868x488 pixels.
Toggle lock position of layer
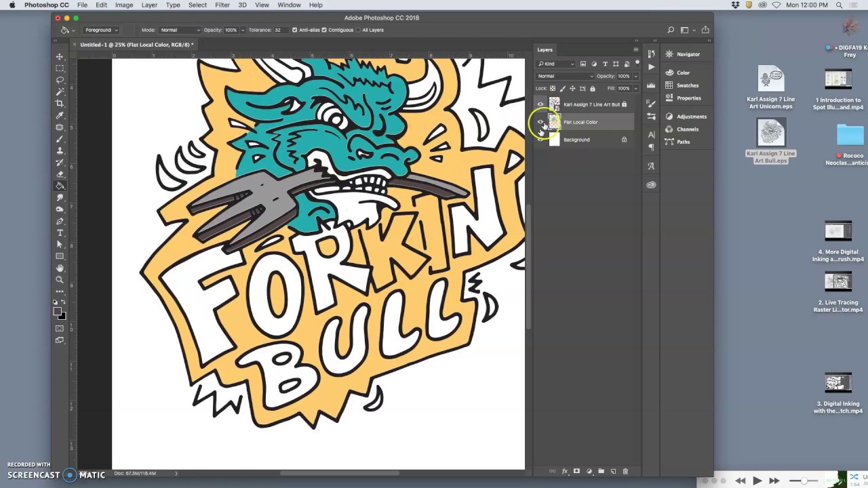point(573,88)
